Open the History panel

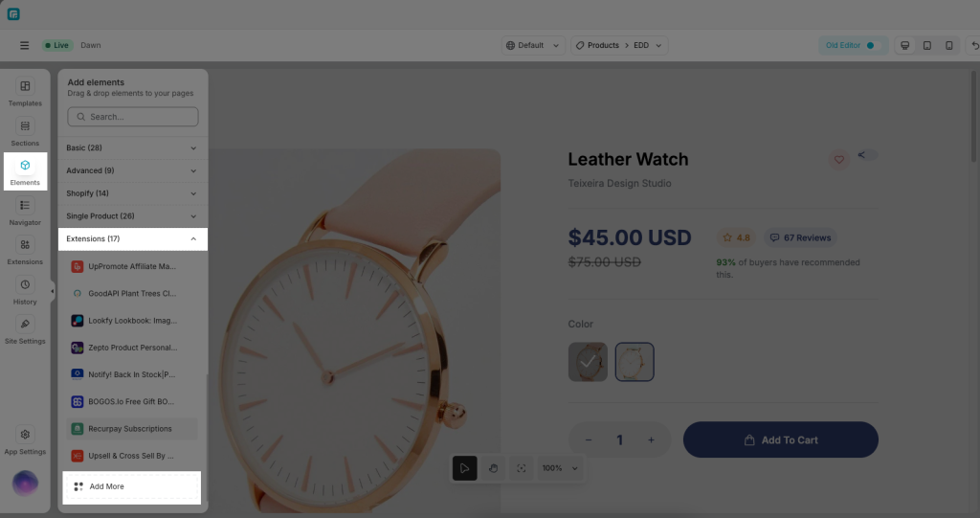pos(25,291)
